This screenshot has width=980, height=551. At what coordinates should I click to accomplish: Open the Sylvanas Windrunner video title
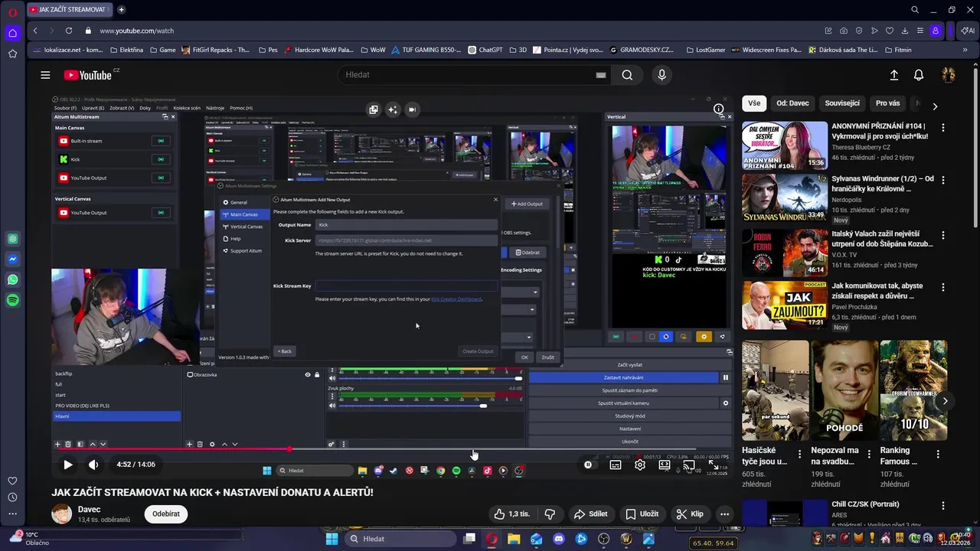[883, 184]
